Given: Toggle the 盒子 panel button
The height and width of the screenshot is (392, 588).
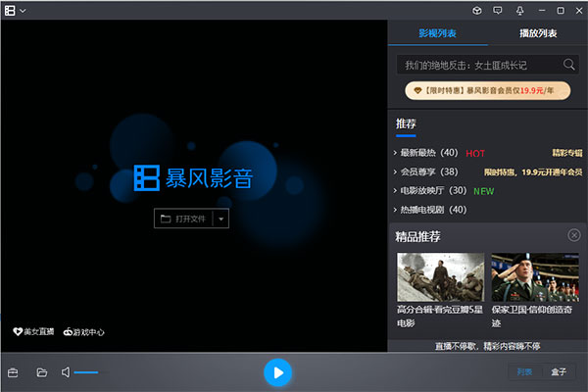Looking at the screenshot, I should click(559, 371).
